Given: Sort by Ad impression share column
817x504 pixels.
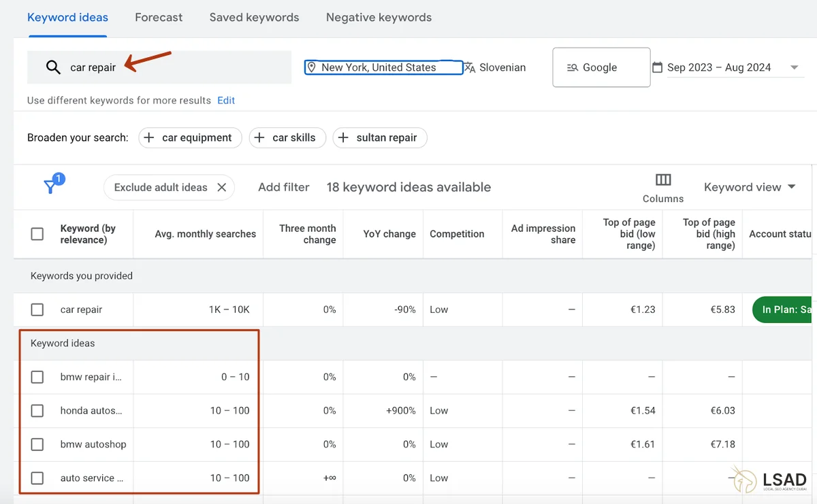Looking at the screenshot, I should tap(543, 234).
